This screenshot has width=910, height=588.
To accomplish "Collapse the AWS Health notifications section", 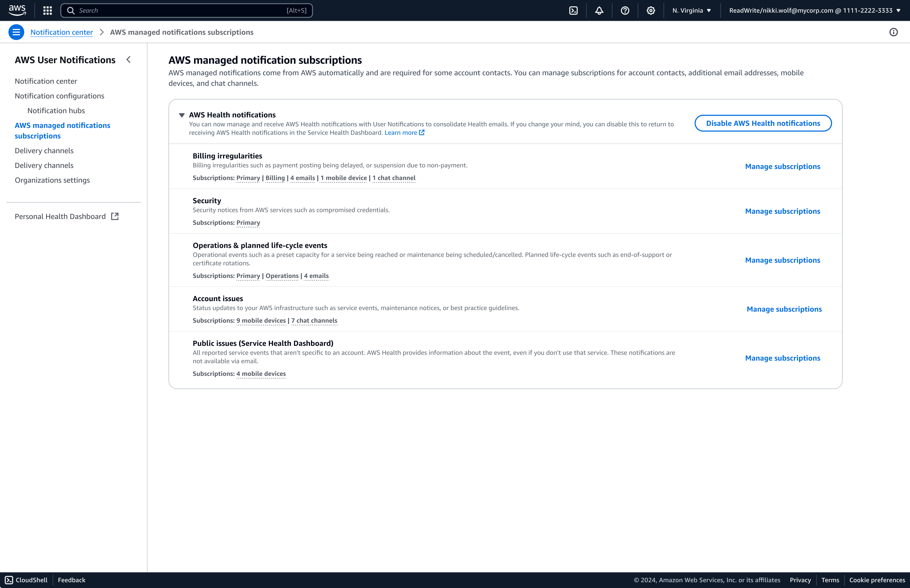I will [182, 115].
